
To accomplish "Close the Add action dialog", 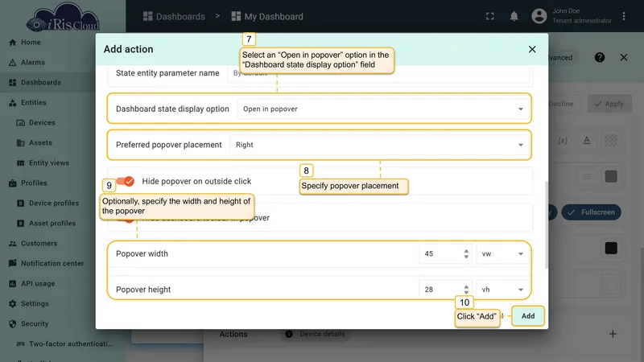I will point(532,49).
